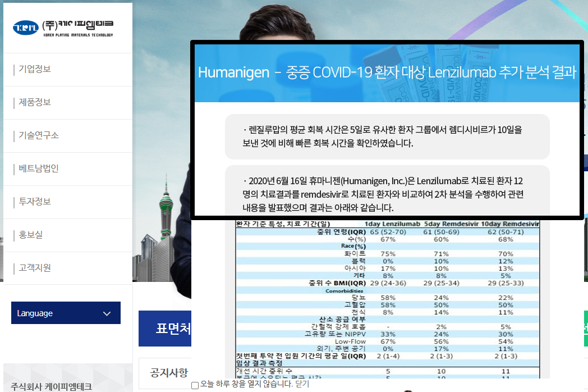This screenshot has width=588, height=392.
Task: Click the blue 표면처 button behind popup
Action: point(165,329)
